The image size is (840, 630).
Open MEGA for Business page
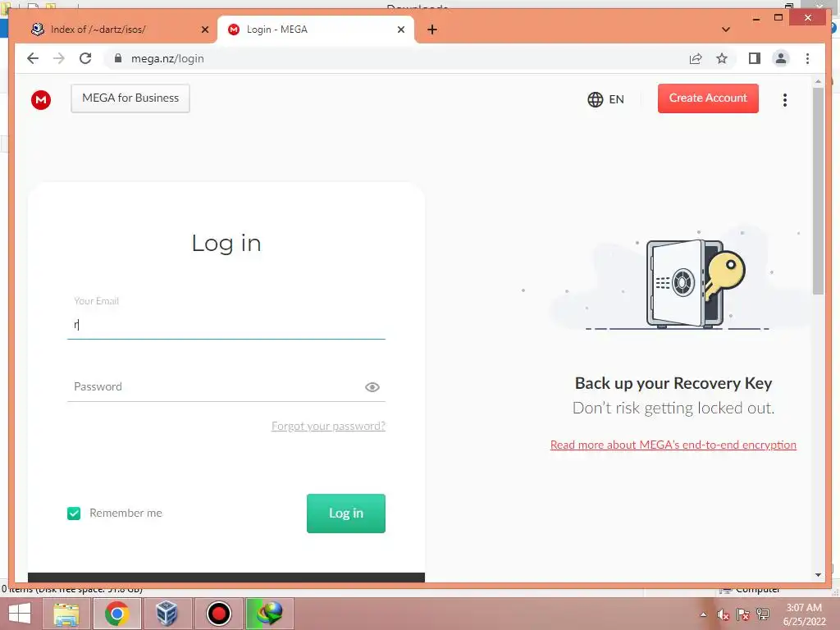coord(130,98)
